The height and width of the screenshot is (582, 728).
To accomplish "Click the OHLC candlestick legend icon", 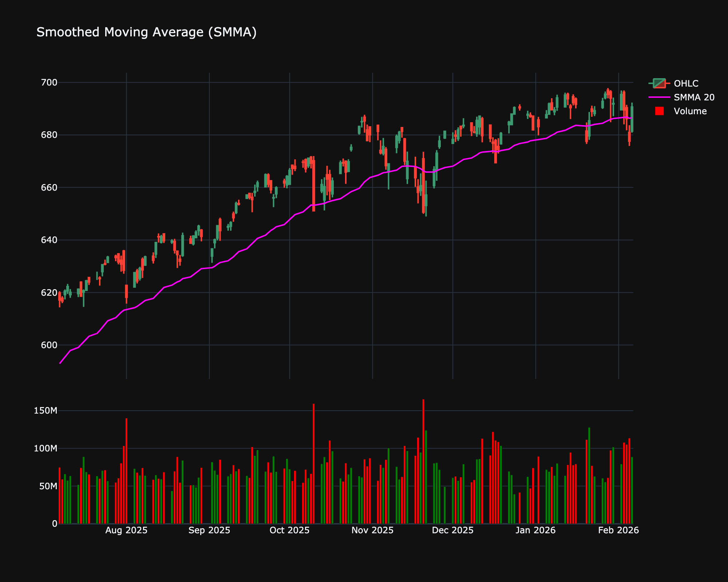I will pyautogui.click(x=659, y=84).
